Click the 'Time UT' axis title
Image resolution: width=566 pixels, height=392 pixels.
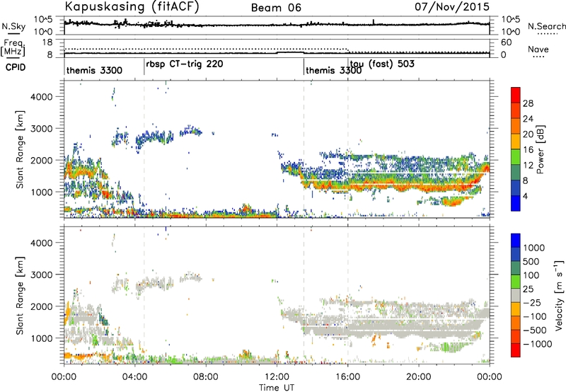tap(277, 387)
